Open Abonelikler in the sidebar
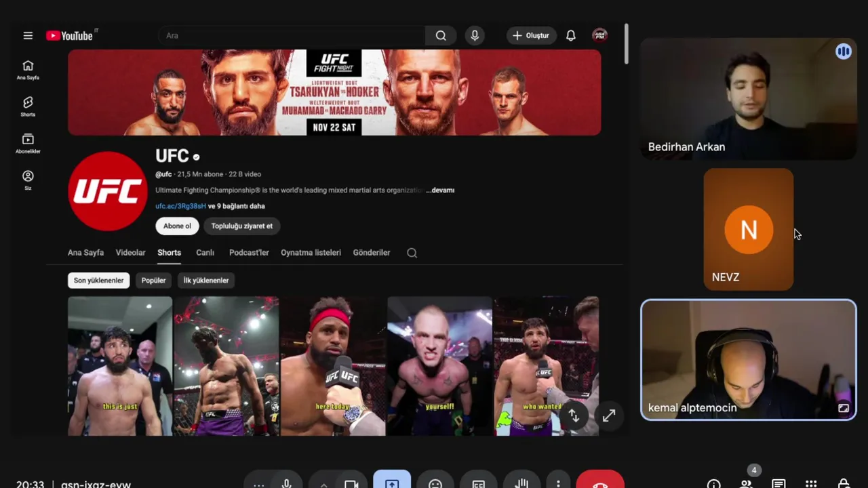868x488 pixels. [28, 143]
